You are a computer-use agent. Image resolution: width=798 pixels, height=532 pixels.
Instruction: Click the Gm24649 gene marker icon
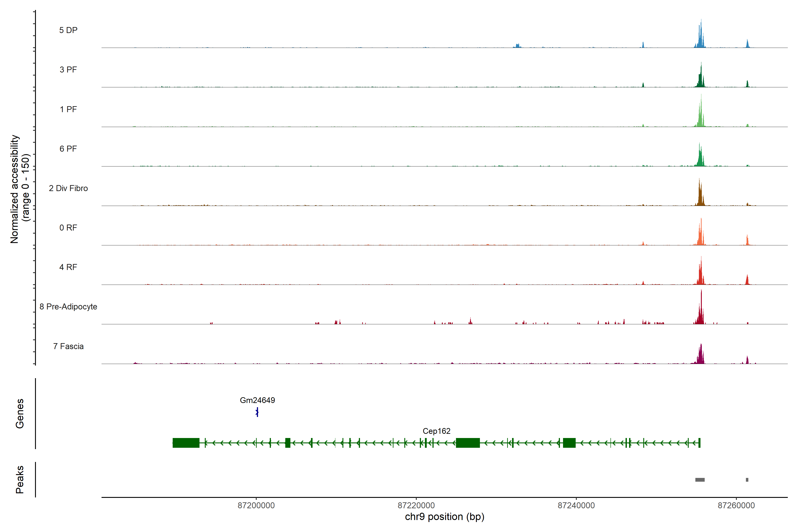coord(257,412)
